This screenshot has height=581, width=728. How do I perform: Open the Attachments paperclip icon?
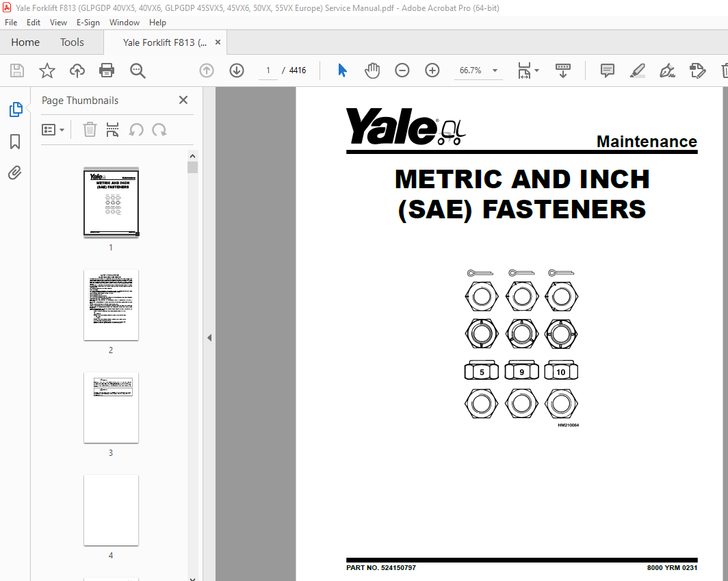[15, 172]
